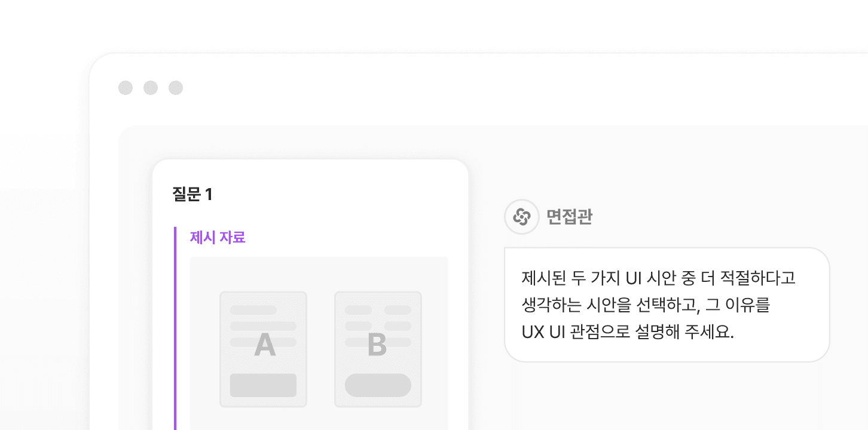868x430 pixels.
Task: Click the interviewer avatar icon next to 면접관
Action: (x=522, y=216)
